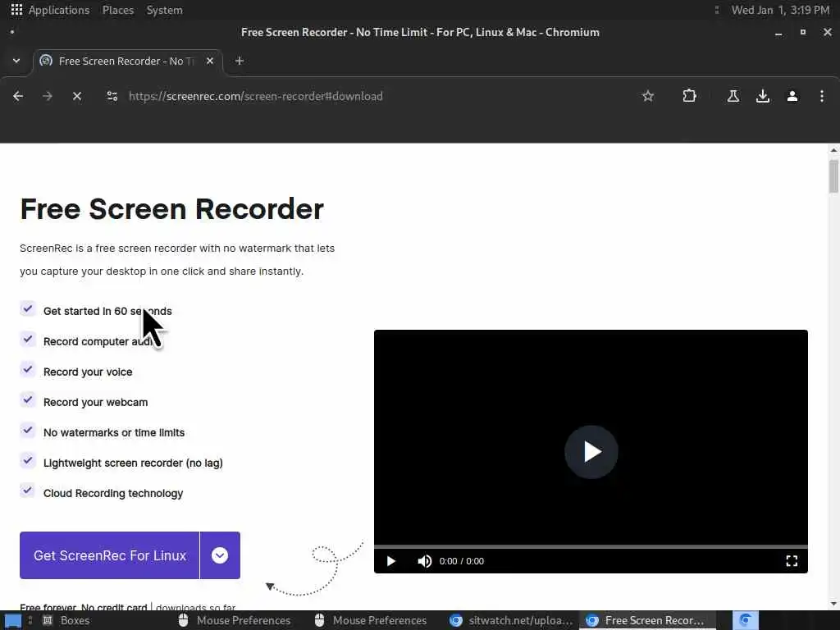Click checkmark beside Record your voice
This screenshot has width=840, height=630.
pos(27,370)
